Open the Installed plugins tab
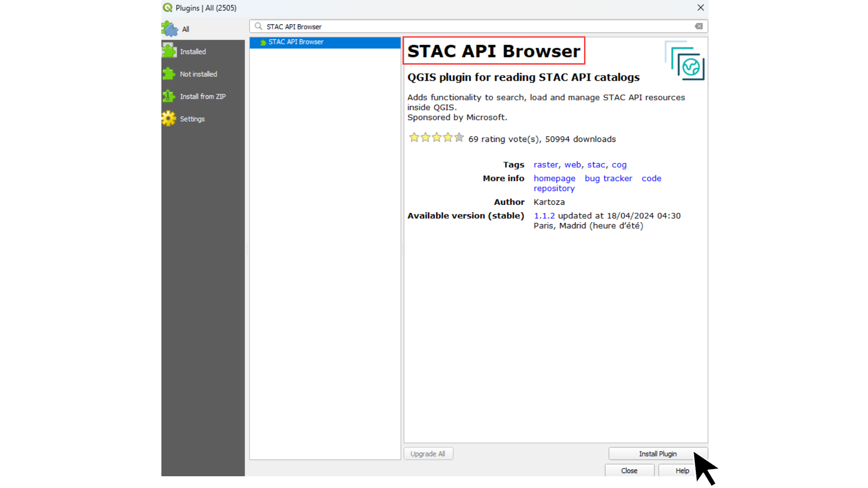This screenshot has height=488, width=868. point(203,52)
